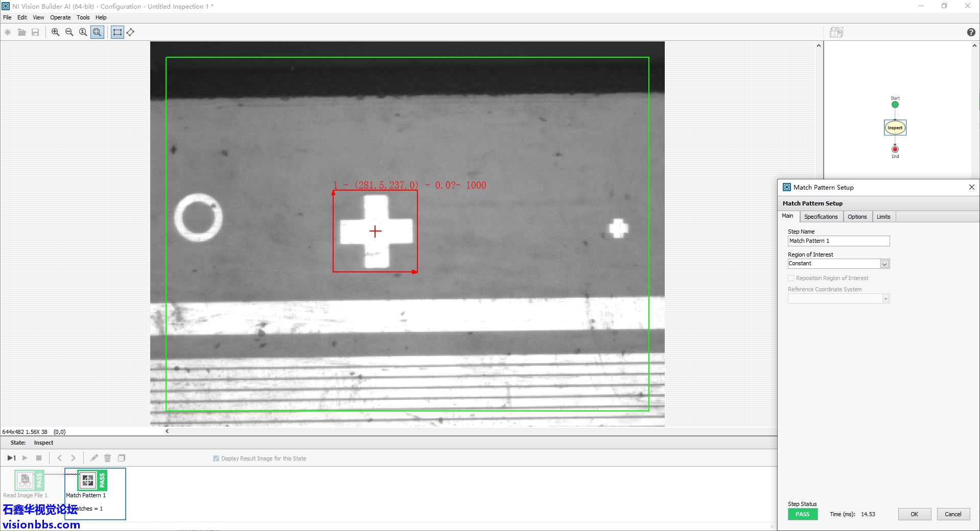Screen dimensions: 980x531
Task: Select the Rotated Rectangle ROI tool
Action: (131, 32)
